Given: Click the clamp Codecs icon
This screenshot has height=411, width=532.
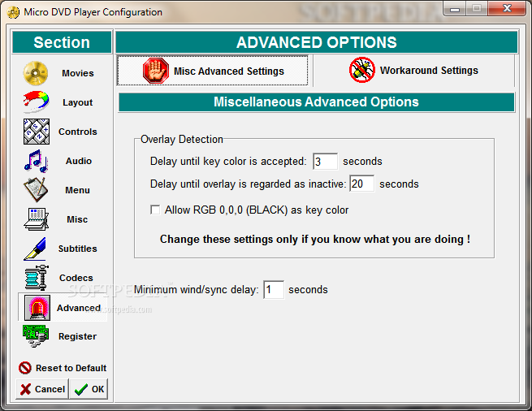Looking at the screenshot, I should click(37, 278).
